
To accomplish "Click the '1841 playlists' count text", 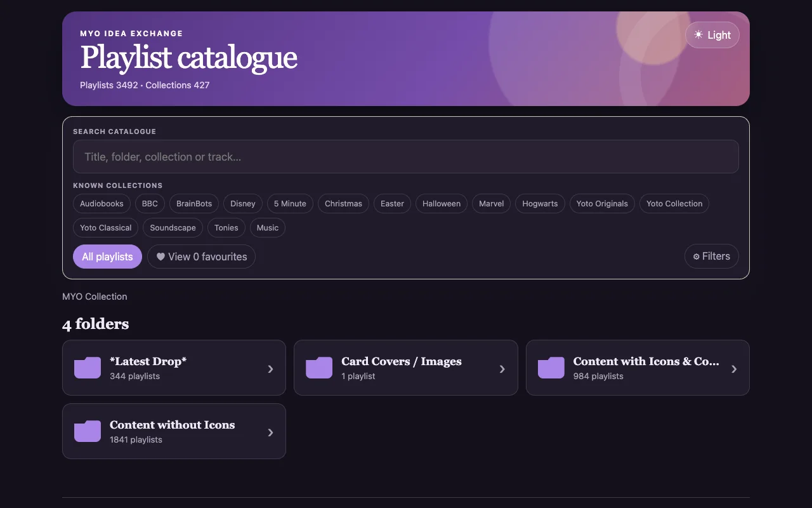I will pos(136,439).
